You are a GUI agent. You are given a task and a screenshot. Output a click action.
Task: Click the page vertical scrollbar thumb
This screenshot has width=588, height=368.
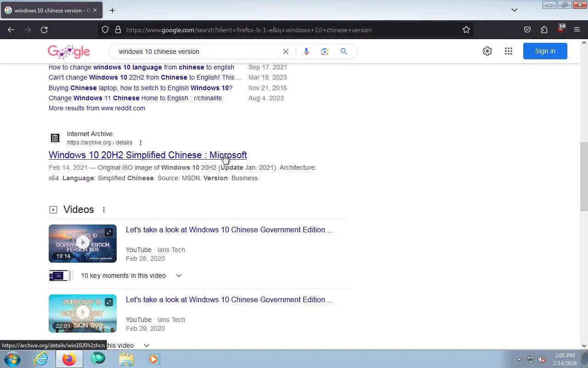coord(584,176)
